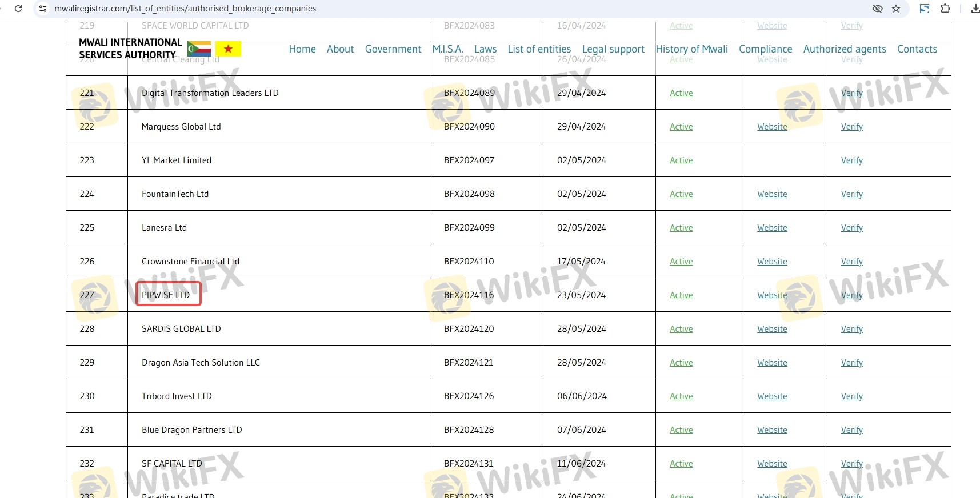Click the crossed-out eye icon in address bar
The image size is (980, 498).
pyautogui.click(x=878, y=9)
